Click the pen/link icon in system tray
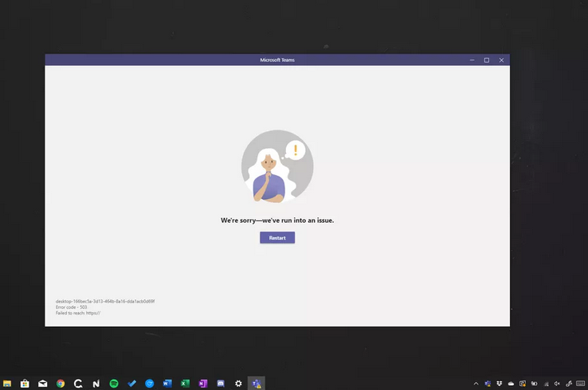This screenshot has height=390, width=588. point(569,384)
